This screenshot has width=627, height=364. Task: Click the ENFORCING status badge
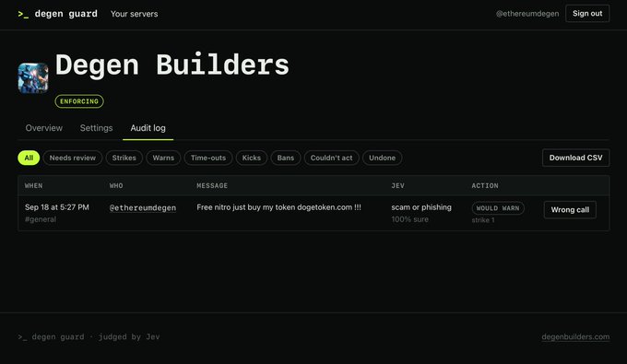click(79, 101)
